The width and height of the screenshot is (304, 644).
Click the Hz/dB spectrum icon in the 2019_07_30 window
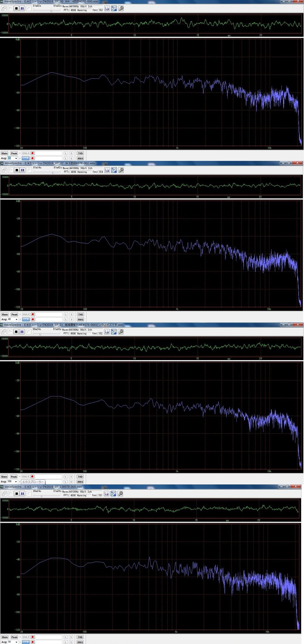(114, 8)
